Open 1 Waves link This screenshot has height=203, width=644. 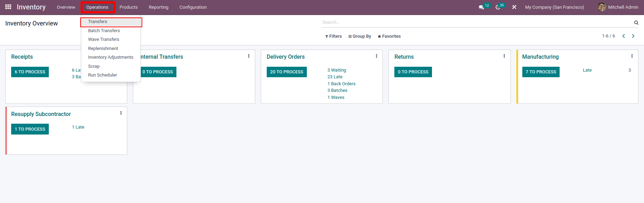pyautogui.click(x=336, y=97)
